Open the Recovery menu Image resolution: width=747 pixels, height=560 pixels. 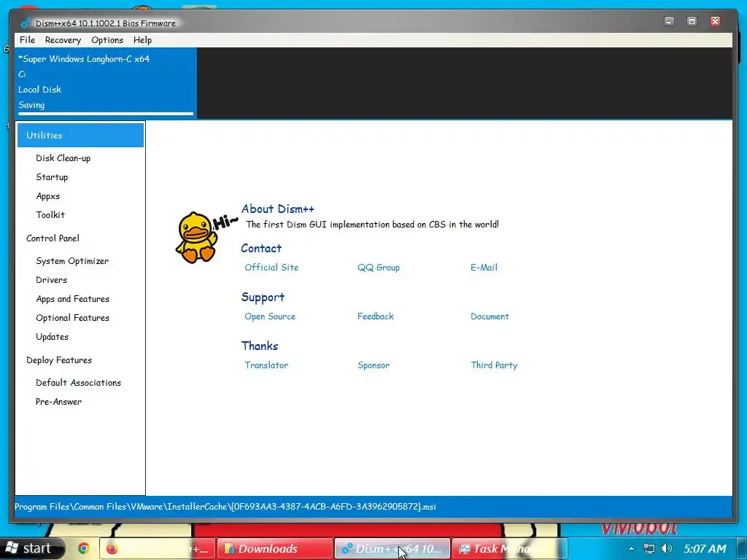63,40
